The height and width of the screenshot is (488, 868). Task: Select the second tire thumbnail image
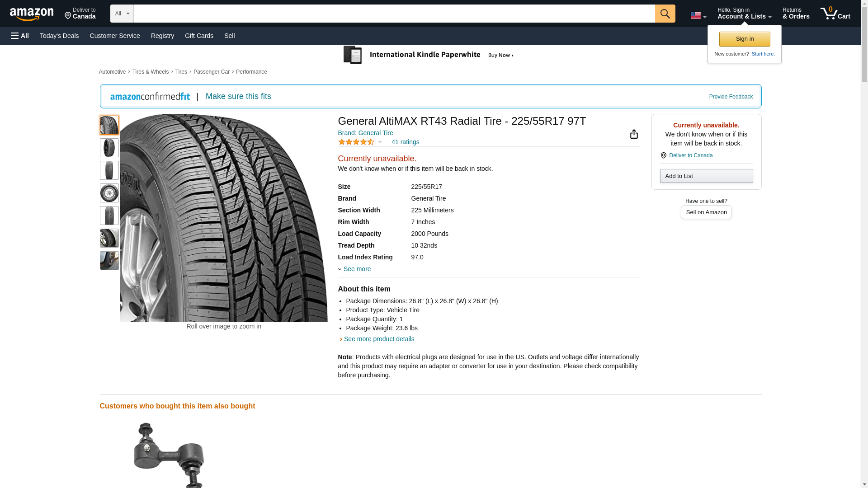pos(109,148)
